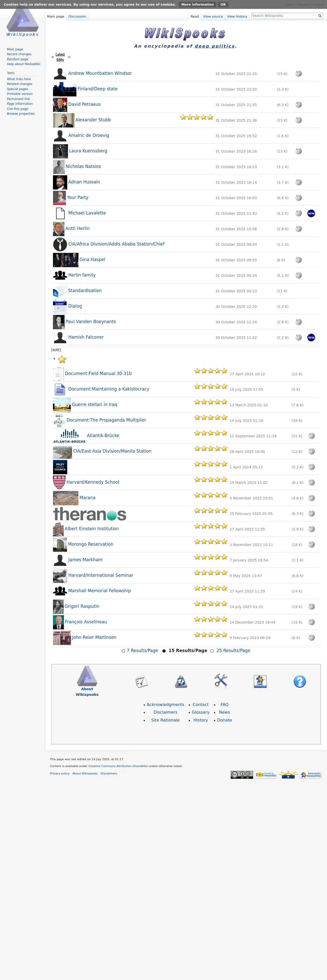Click the WikiSpooks pyramid logo in sidebar
This screenshot has width=327, height=980.
point(22,21)
